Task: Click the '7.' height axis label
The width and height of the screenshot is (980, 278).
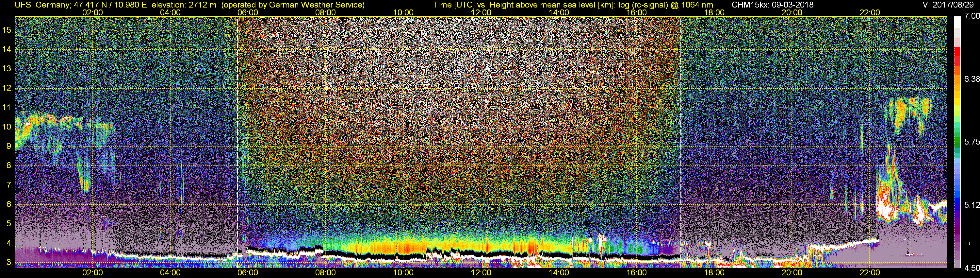Action: (9, 185)
